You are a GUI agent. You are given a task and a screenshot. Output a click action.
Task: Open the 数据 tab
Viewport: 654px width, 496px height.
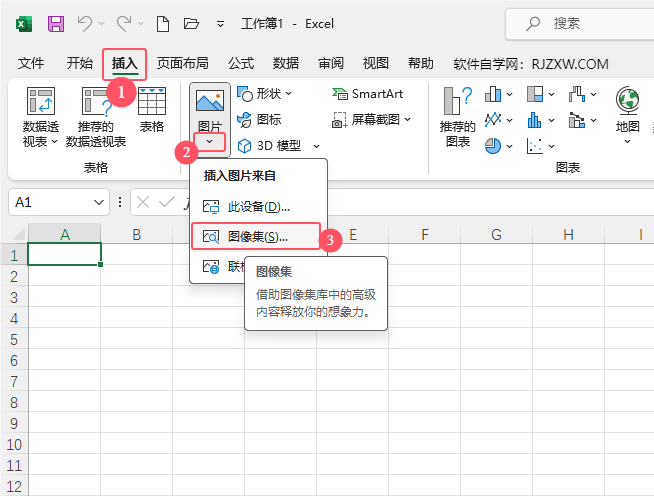(x=286, y=63)
